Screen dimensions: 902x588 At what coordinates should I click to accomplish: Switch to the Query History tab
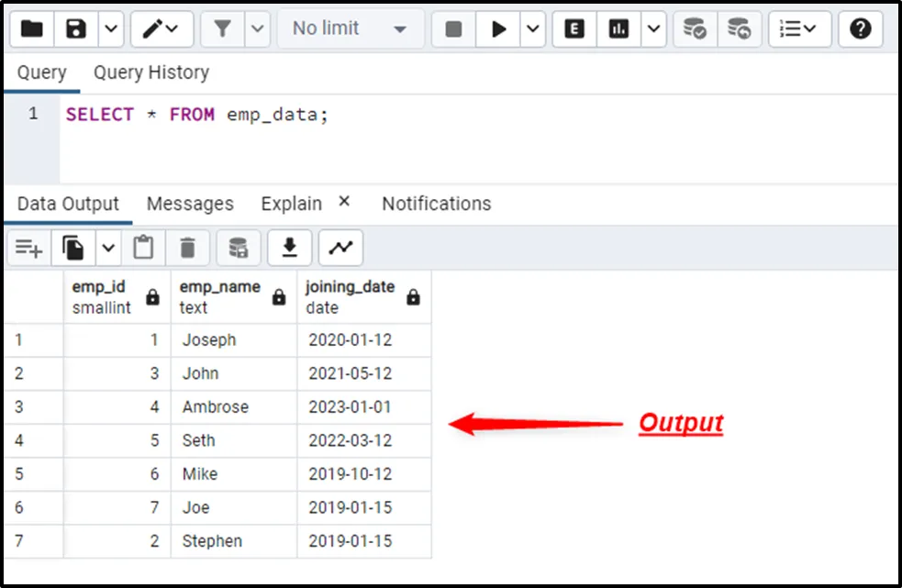[151, 72]
